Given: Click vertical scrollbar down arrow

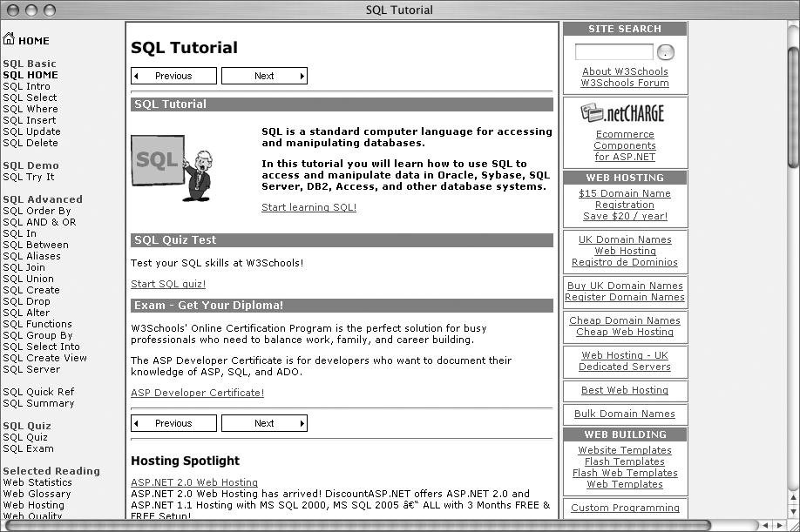Looking at the screenshot, I should [793, 510].
